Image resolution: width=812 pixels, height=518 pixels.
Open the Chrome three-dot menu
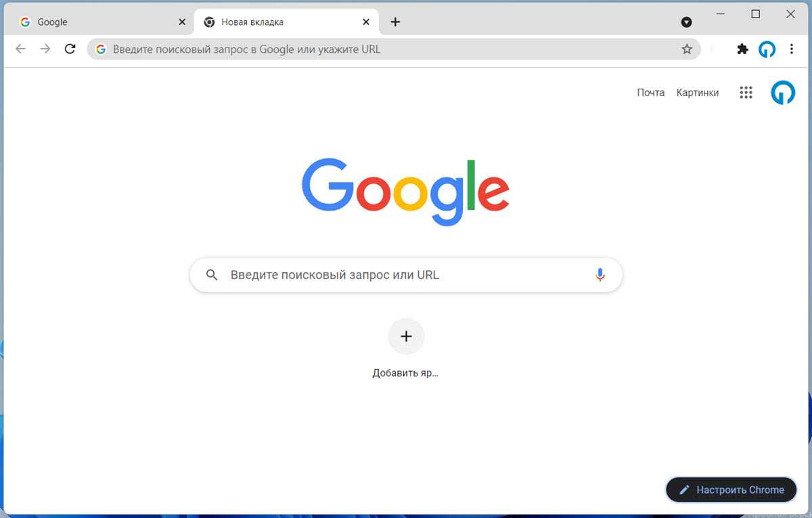pos(791,49)
